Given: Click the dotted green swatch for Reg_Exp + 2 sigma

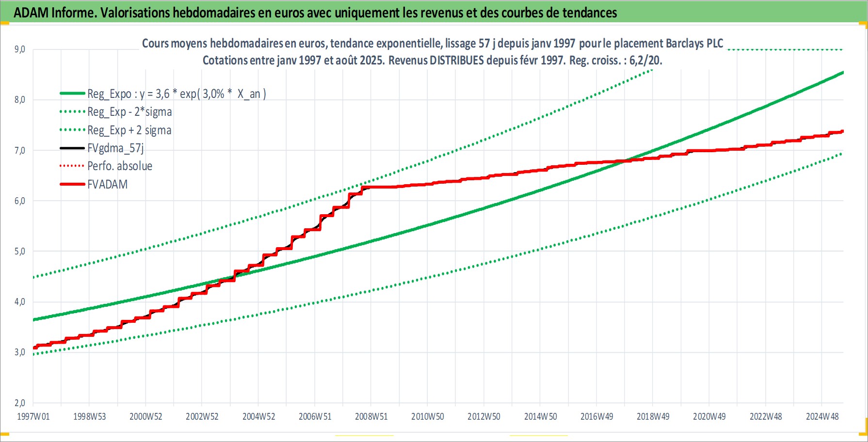Looking at the screenshot, I should tap(72, 130).
